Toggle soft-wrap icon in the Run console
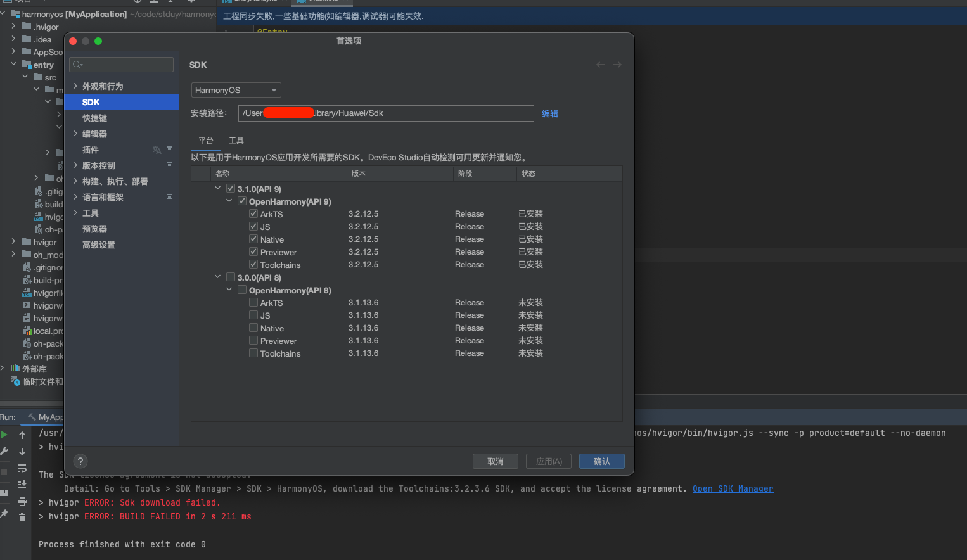The height and width of the screenshot is (560, 967). [22, 468]
